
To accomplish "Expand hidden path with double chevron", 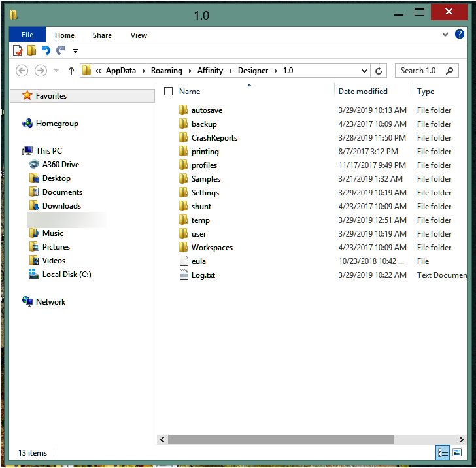I will [98, 71].
